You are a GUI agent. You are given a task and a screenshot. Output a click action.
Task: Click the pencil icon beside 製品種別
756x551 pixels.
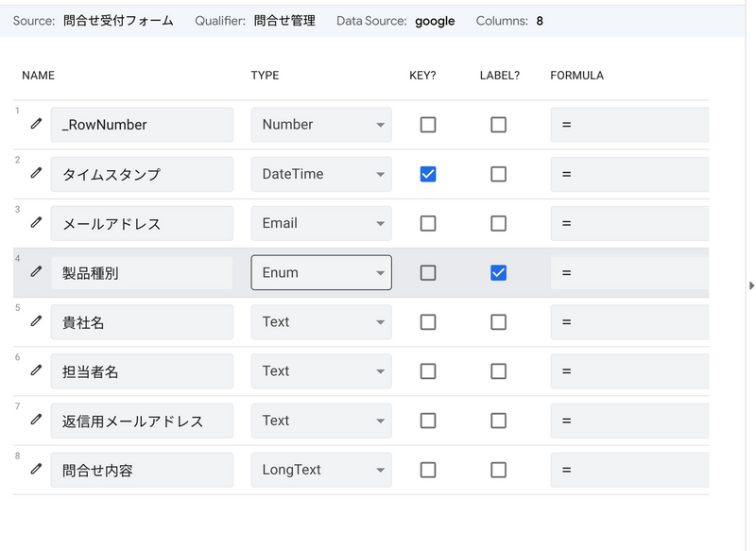point(36,272)
